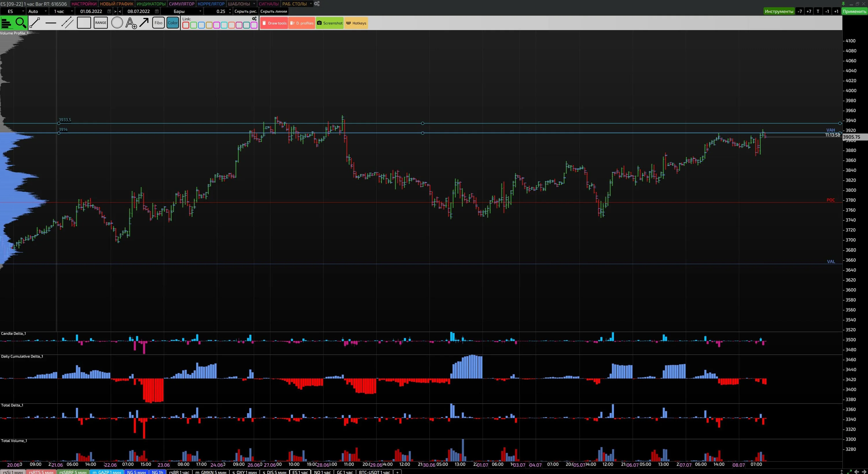Screen dimensions: 868x474
Task: Open the ИНДИКАТОРЫ menu
Action: pyautogui.click(x=151, y=4)
